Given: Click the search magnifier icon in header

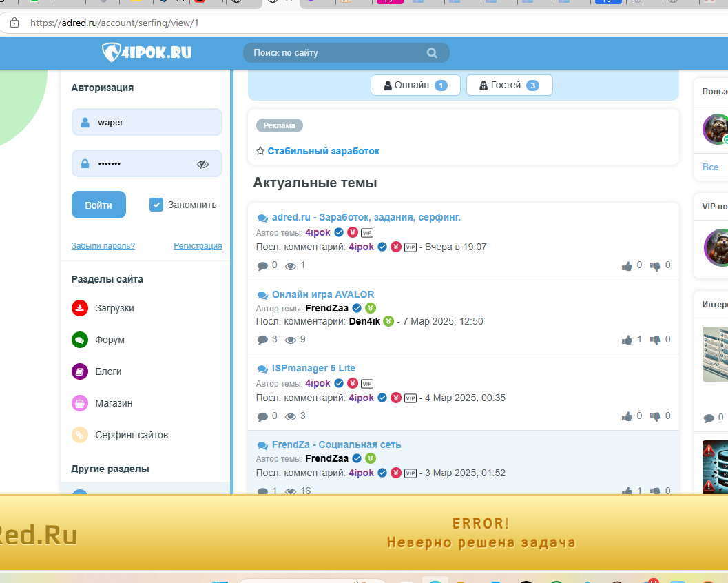Looking at the screenshot, I should [432, 53].
